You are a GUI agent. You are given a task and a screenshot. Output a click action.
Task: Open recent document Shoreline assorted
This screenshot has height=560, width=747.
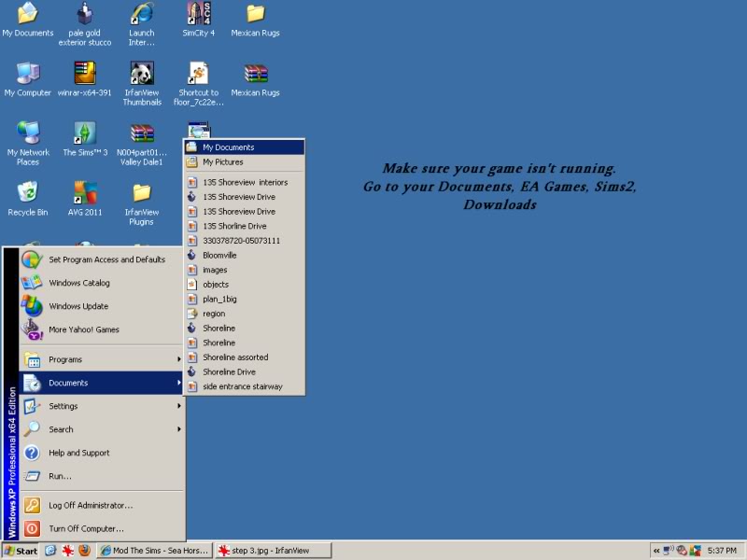coord(245,357)
